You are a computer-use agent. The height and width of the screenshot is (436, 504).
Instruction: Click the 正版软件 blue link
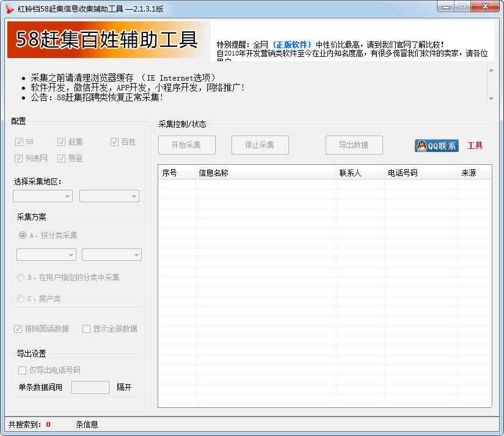tap(292, 45)
